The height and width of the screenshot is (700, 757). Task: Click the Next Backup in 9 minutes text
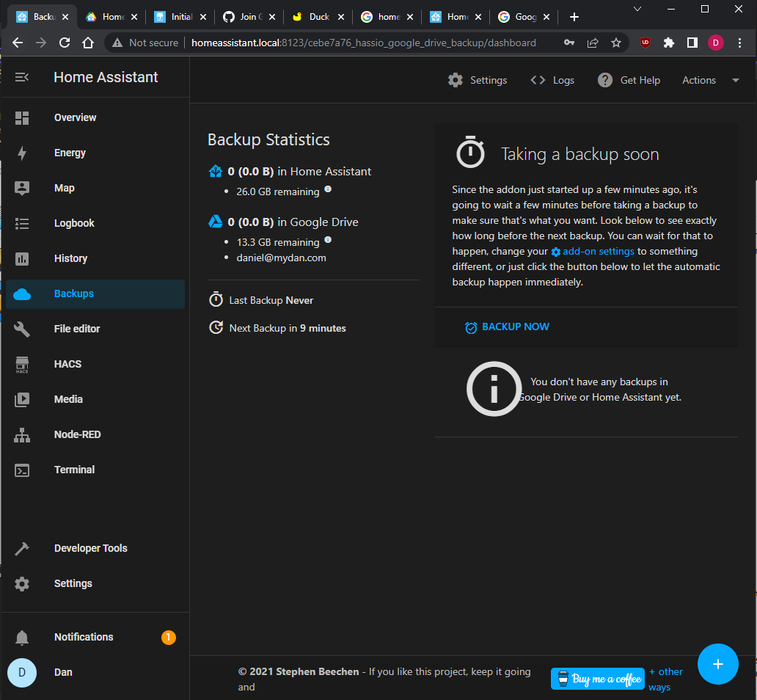[288, 328]
